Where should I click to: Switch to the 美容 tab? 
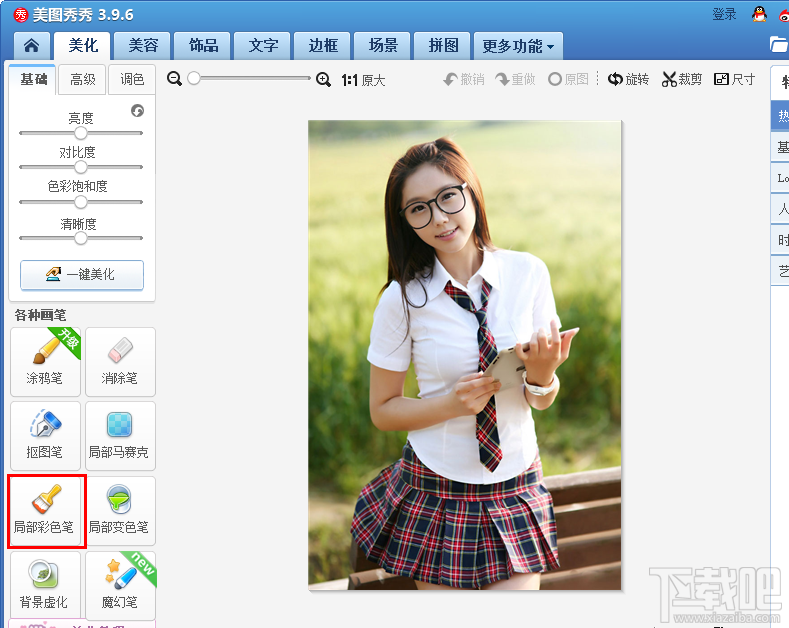point(142,46)
